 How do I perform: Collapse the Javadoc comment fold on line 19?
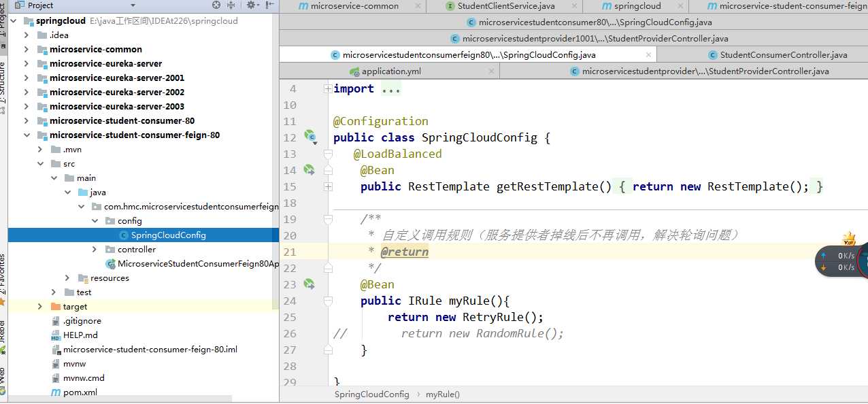click(328, 219)
